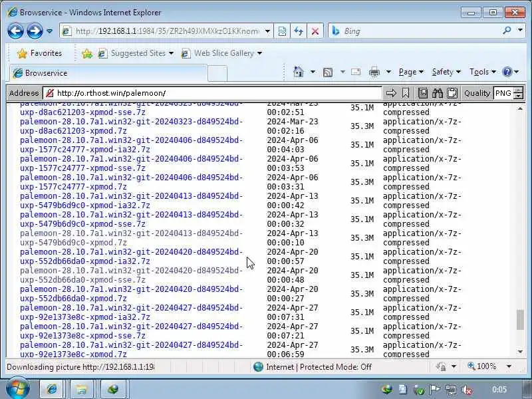The width and height of the screenshot is (532, 399).
Task: Click Internet Protected Mode Off status
Action: tap(312, 367)
